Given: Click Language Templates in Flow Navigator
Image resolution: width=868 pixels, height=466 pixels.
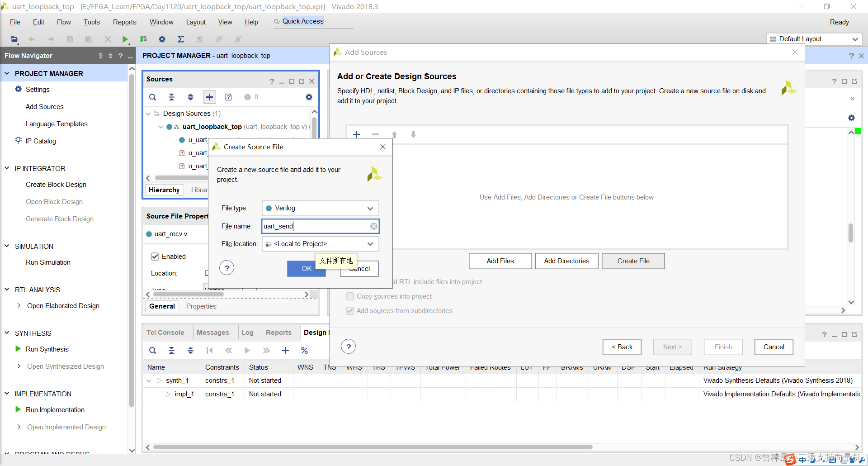Looking at the screenshot, I should (57, 124).
